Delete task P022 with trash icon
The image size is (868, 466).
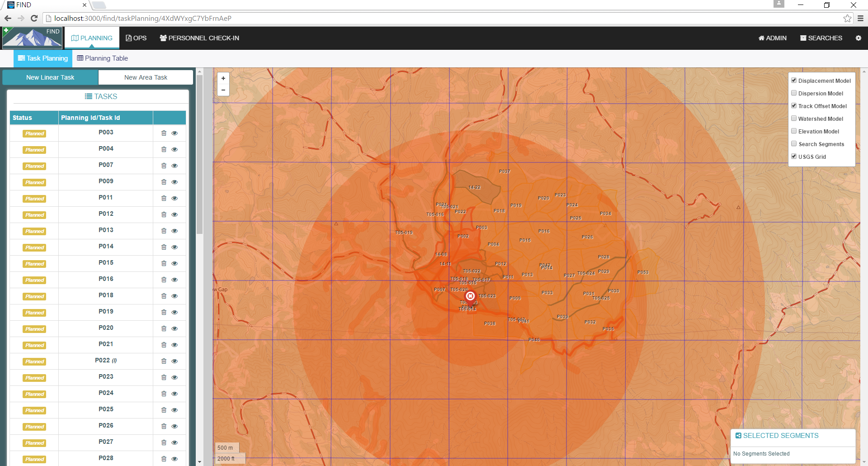tap(164, 361)
